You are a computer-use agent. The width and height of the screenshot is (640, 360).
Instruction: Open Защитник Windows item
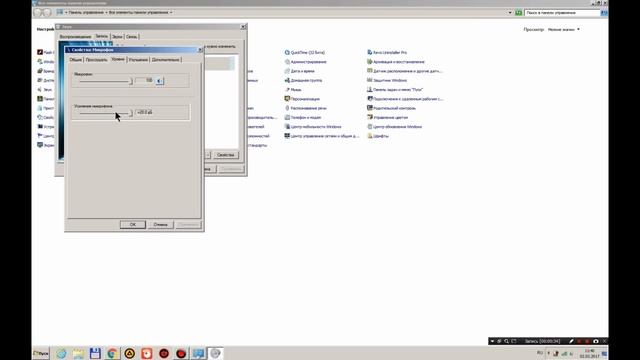387,80
